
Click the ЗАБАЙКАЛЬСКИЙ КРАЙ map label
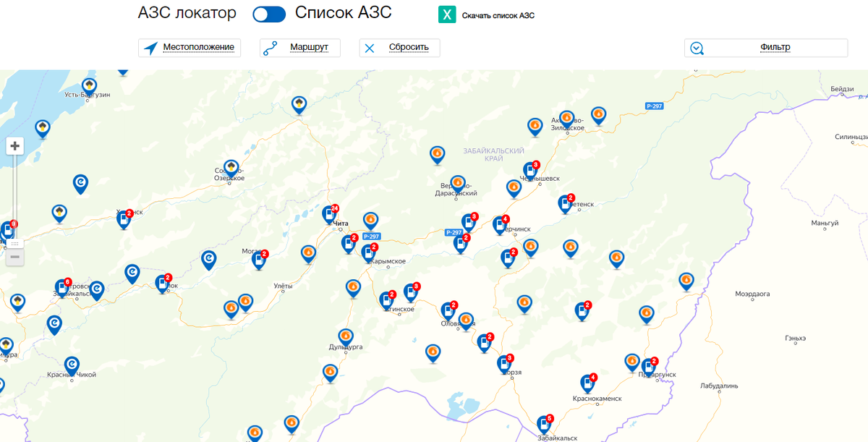coord(493,154)
